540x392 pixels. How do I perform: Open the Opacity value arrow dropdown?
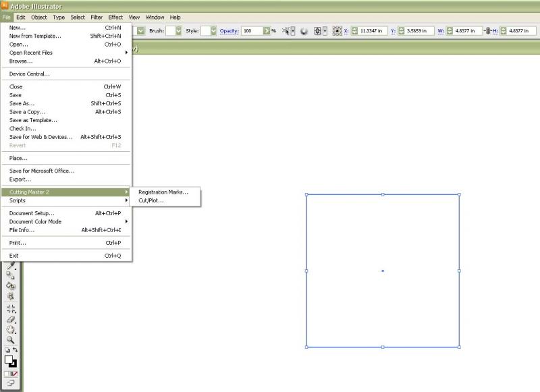tap(267, 30)
